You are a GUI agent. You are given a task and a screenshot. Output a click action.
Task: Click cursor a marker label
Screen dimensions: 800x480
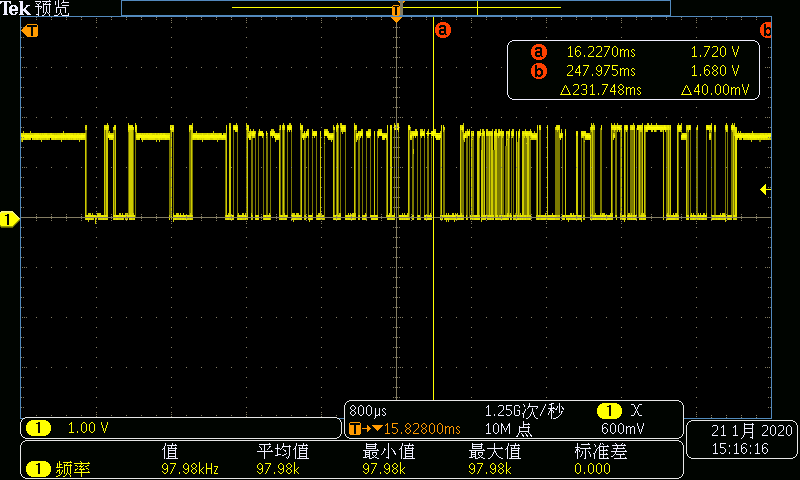pos(443,30)
